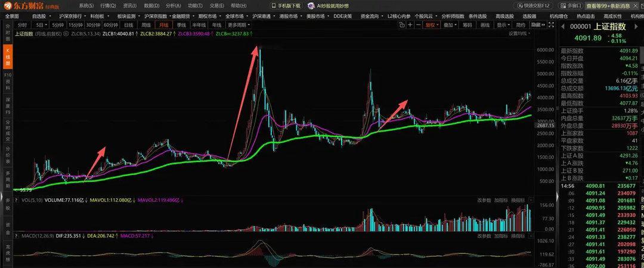This screenshot has height=268, width=644.
Task: Open help for the MACD indicator
Action: tap(17, 236)
